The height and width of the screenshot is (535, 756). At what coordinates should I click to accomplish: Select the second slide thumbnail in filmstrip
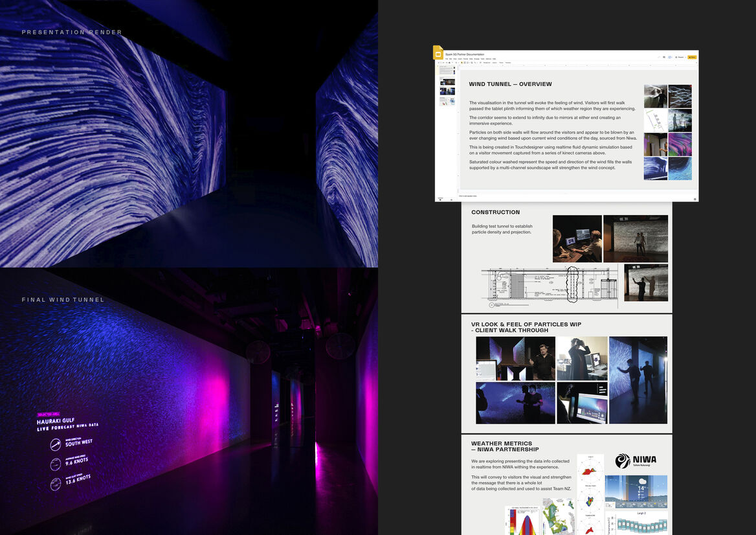447,82
